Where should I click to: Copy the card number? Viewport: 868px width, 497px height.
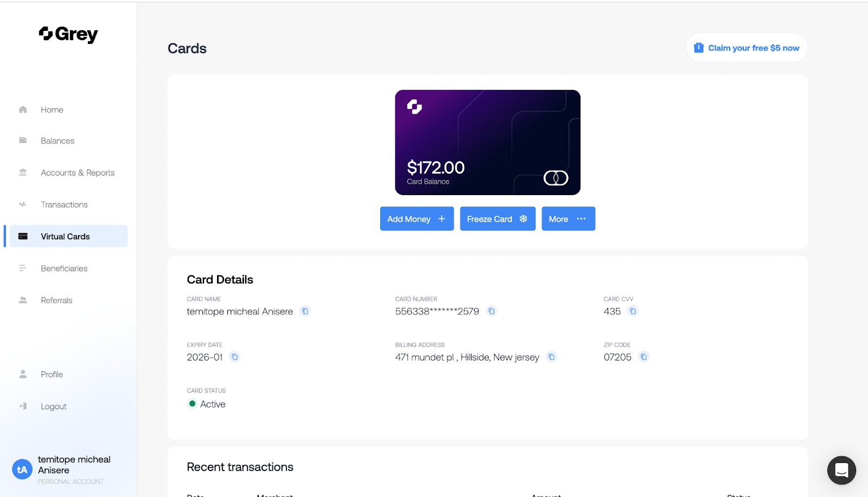pyautogui.click(x=492, y=311)
